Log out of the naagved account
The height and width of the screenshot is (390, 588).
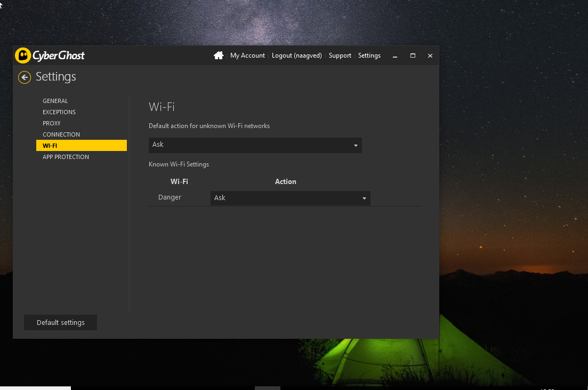click(296, 55)
